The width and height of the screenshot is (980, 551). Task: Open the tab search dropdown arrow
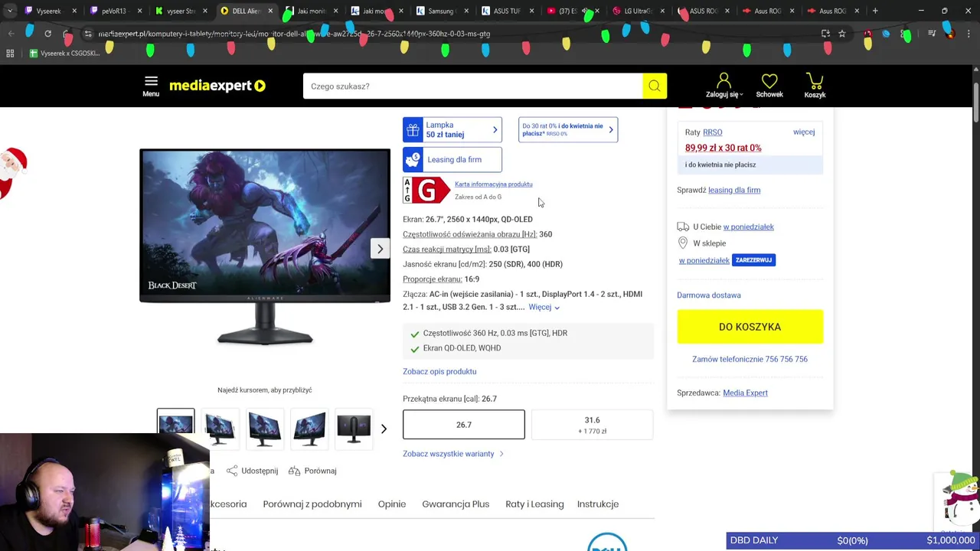9,11
